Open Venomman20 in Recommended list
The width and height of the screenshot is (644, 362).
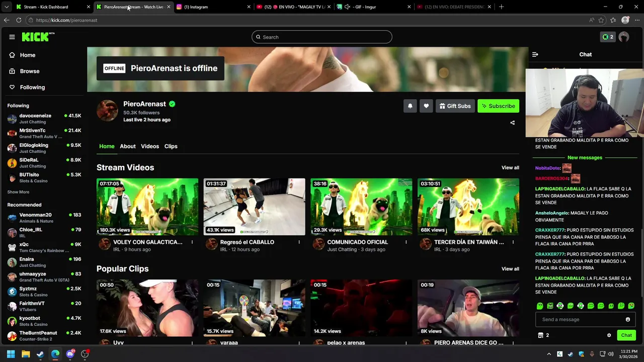[x=44, y=218]
